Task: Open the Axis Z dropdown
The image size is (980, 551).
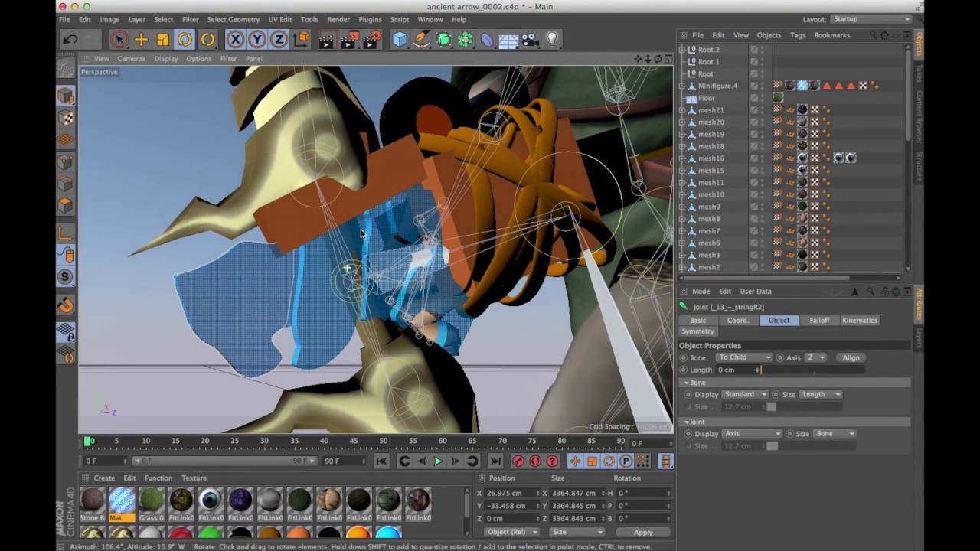Action: (x=815, y=357)
